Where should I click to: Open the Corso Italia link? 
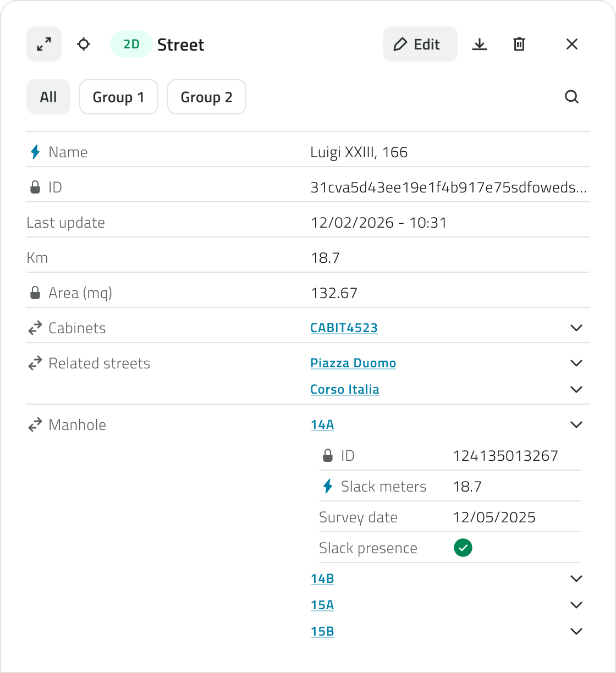[345, 390]
